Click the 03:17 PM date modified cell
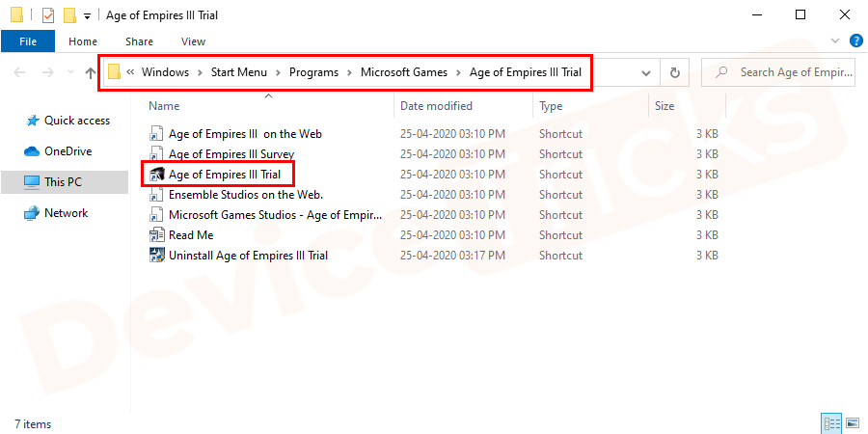Screen dimensions: 868x434 pyautogui.click(x=453, y=256)
